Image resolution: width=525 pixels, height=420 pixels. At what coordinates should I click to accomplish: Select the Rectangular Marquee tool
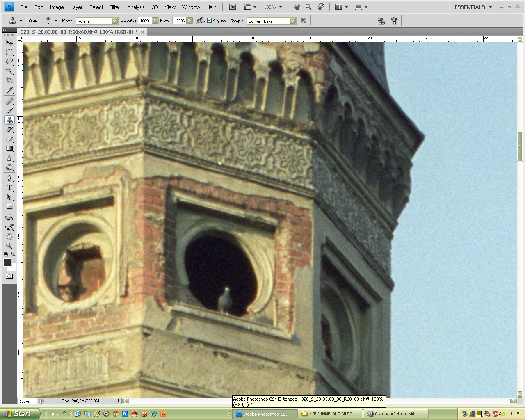[9, 52]
